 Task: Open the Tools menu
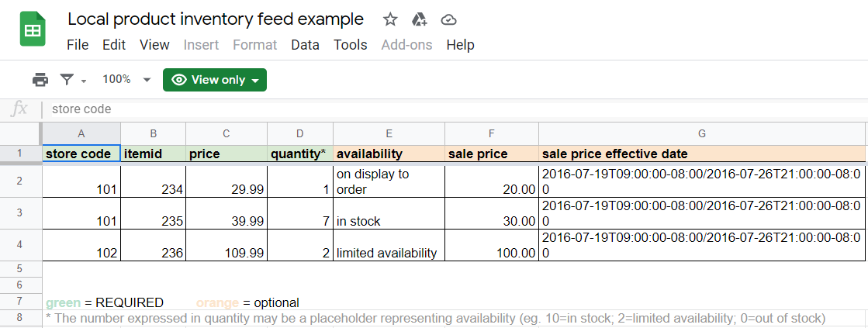[350, 45]
